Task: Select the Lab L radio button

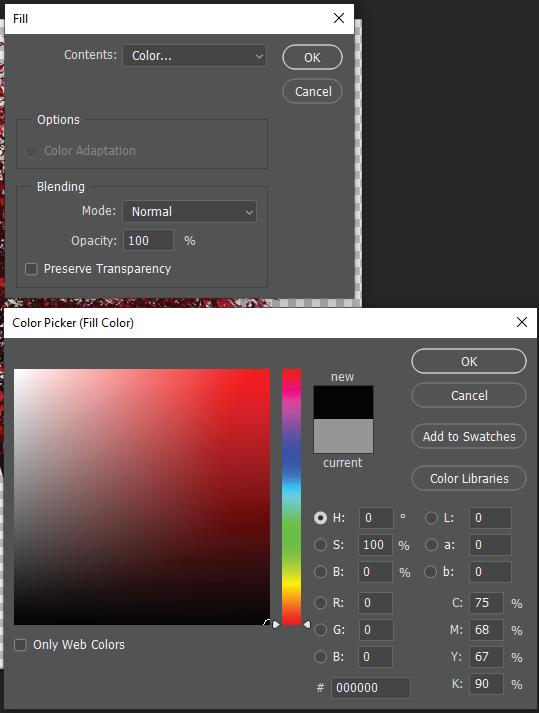Action: (431, 517)
